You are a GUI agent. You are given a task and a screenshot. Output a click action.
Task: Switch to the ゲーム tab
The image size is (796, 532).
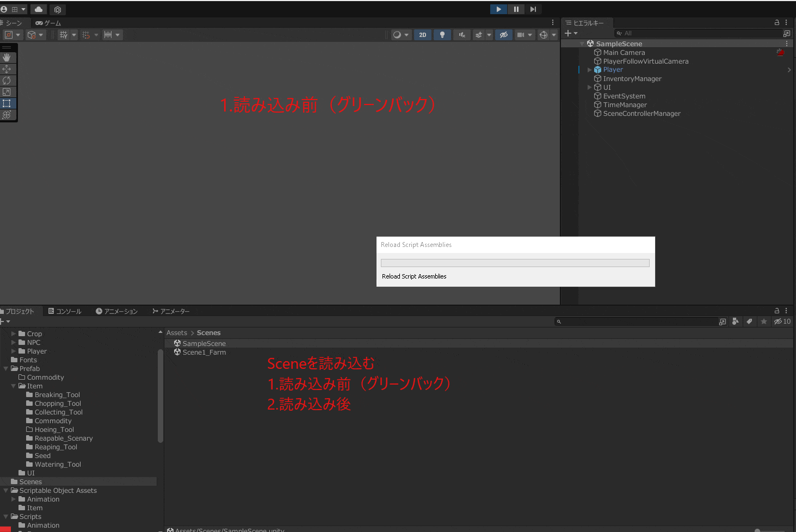click(48, 23)
